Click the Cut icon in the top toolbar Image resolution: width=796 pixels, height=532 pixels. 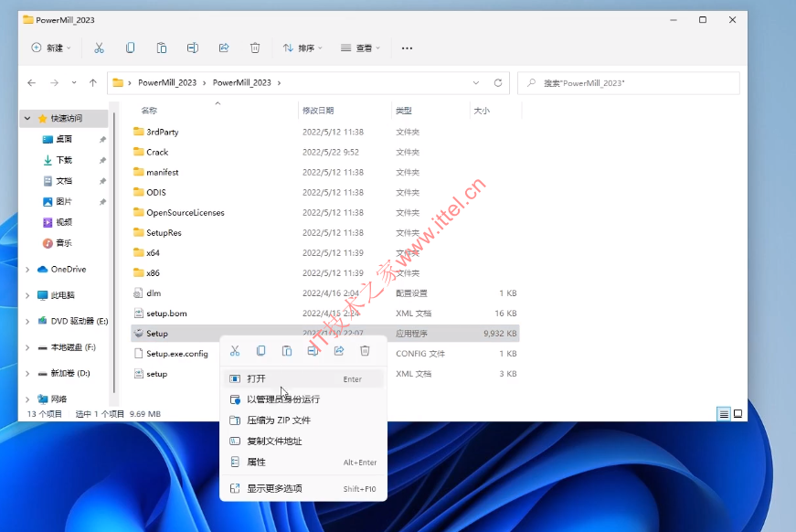99,48
